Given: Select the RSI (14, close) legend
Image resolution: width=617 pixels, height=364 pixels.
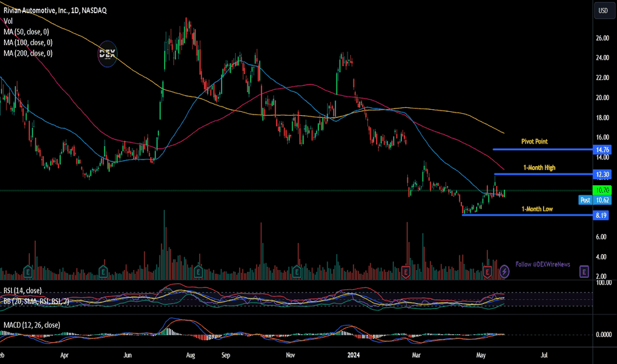Looking at the screenshot, I should (x=23, y=291).
